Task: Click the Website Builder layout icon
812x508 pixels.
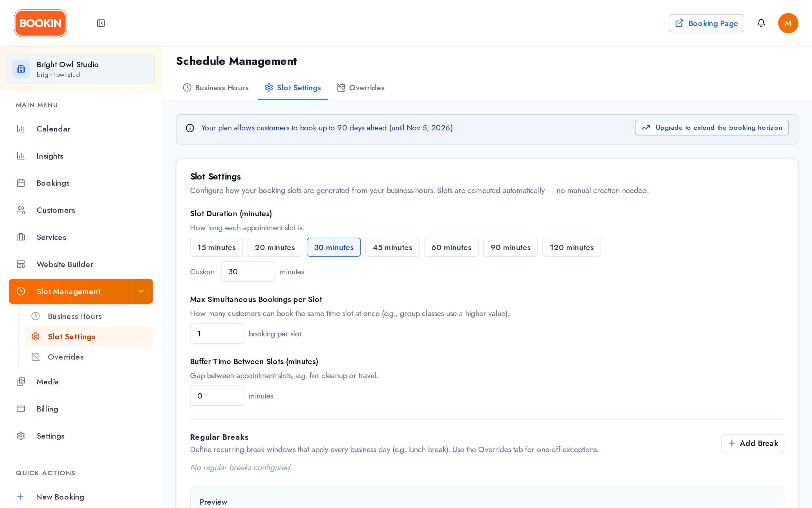Action: [x=21, y=264]
